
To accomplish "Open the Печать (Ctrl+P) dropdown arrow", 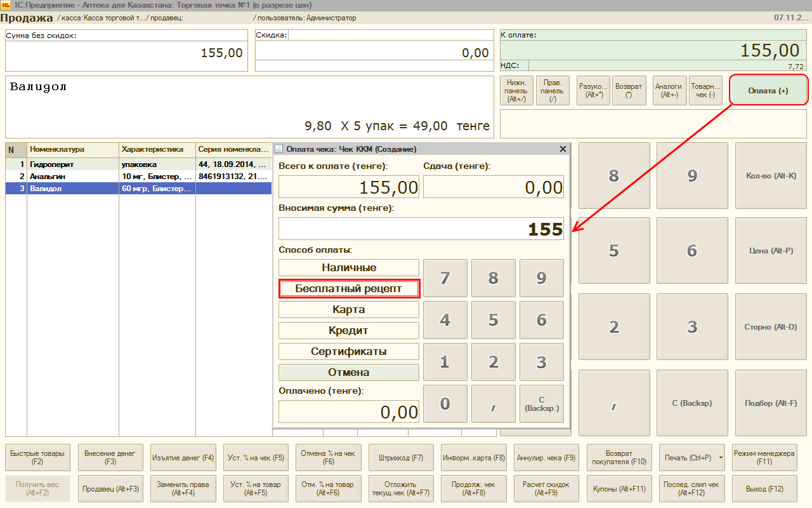I will pos(723,458).
